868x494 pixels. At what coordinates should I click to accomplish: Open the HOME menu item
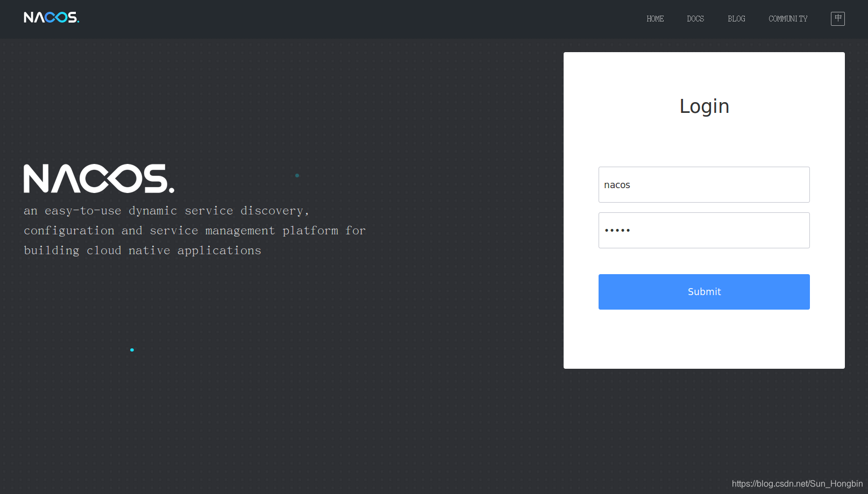coord(655,19)
